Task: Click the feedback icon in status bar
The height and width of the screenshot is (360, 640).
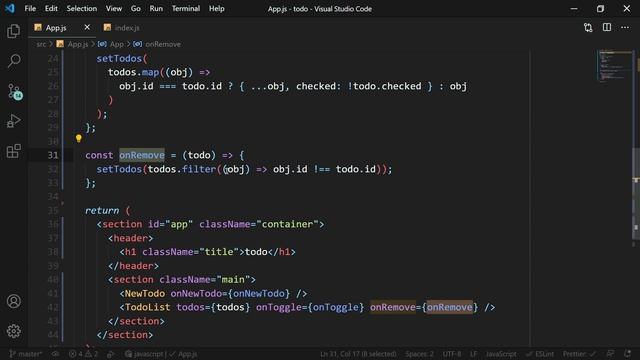Action: tap(610, 353)
